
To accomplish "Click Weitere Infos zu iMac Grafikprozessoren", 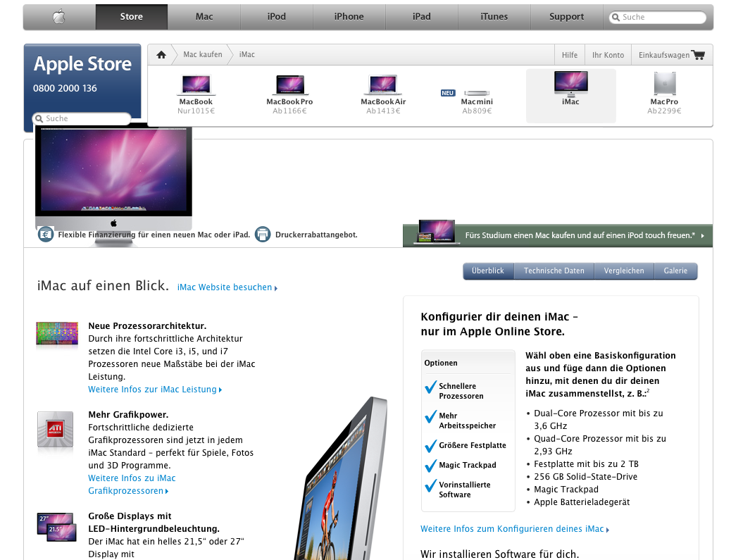I will [x=132, y=485].
